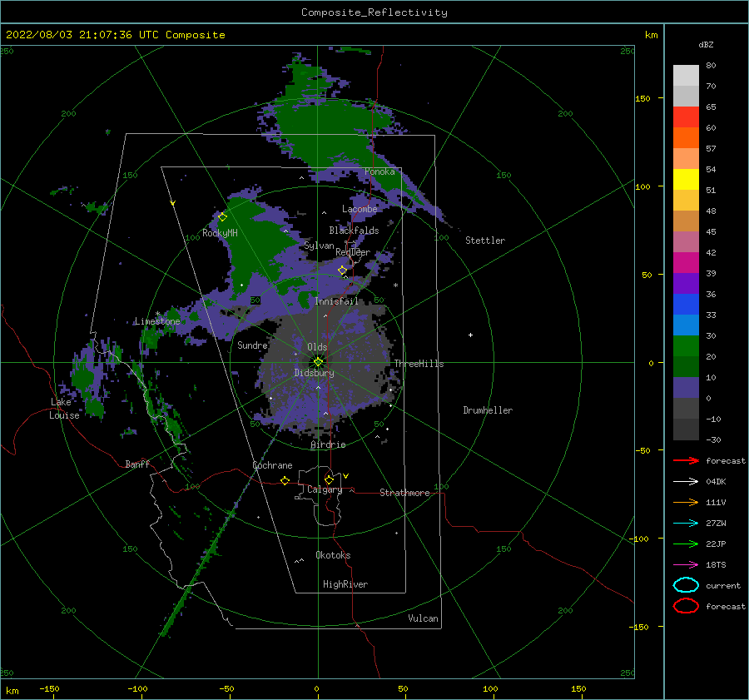Image resolution: width=749 pixels, height=700 pixels.
Task: Click the Banff label
Action: 137,464
